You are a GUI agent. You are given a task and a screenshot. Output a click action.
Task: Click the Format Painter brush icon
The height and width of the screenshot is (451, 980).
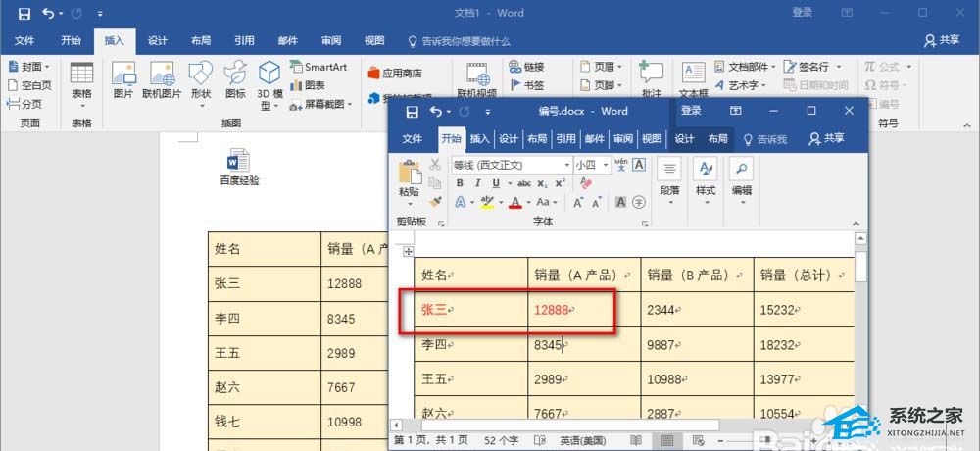click(436, 201)
